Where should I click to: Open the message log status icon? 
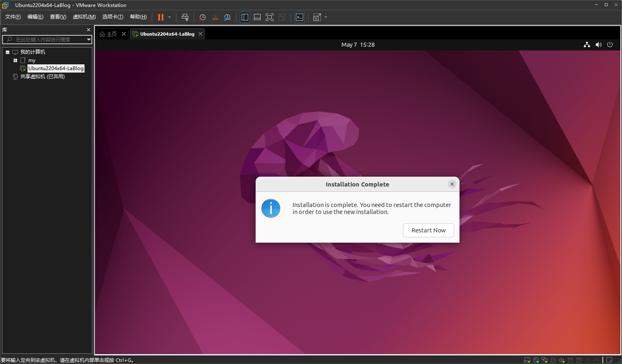coord(609,360)
